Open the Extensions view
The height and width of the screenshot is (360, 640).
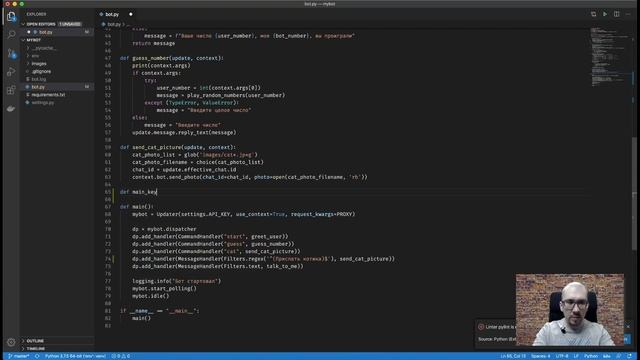tap(11, 90)
